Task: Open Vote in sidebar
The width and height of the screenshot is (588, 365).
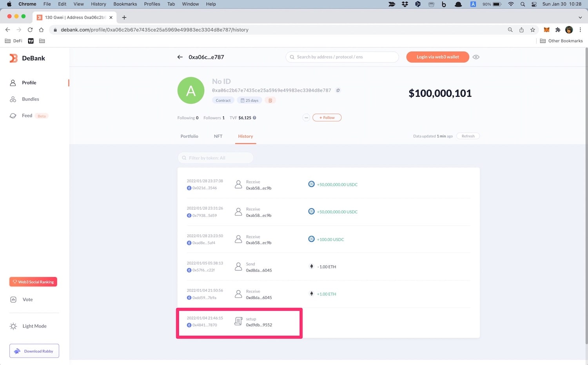Action: click(x=27, y=300)
